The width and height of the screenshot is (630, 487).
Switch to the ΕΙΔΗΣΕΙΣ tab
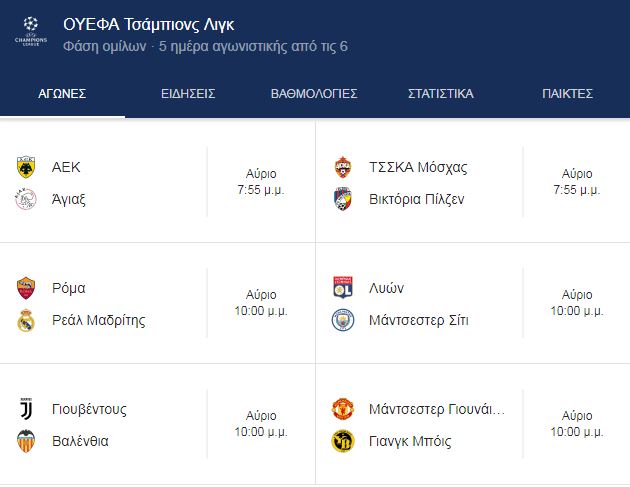[x=188, y=94]
